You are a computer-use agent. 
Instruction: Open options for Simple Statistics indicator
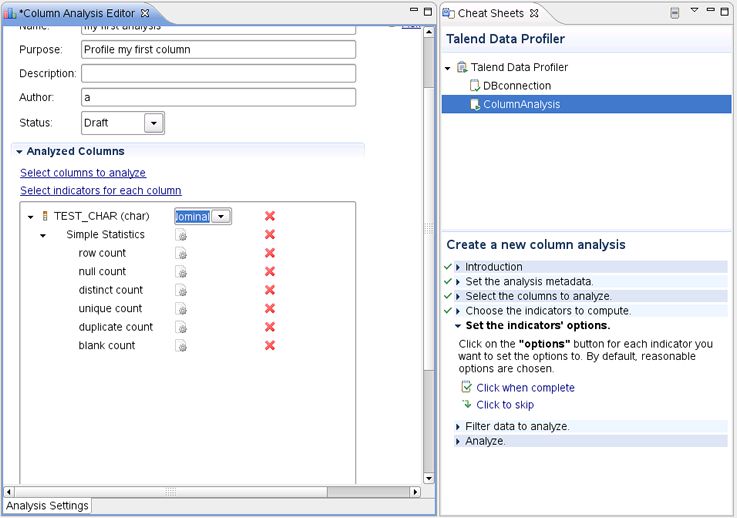pos(181,235)
